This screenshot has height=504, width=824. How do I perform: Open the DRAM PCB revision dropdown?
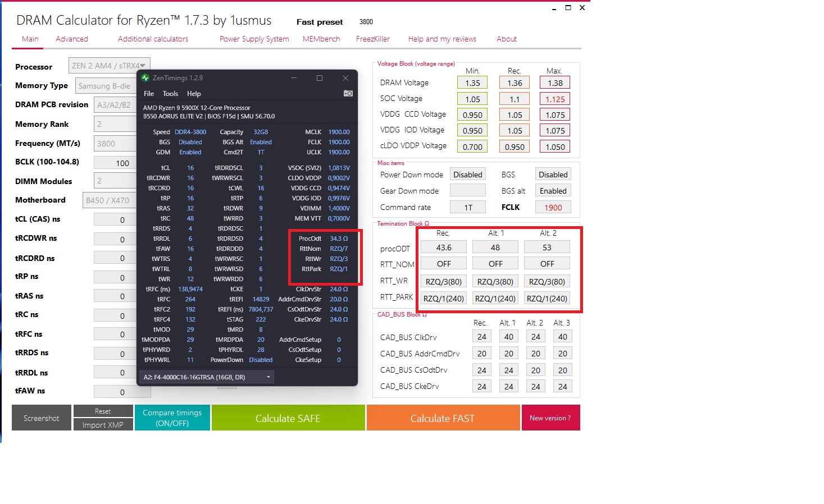pyautogui.click(x=115, y=105)
